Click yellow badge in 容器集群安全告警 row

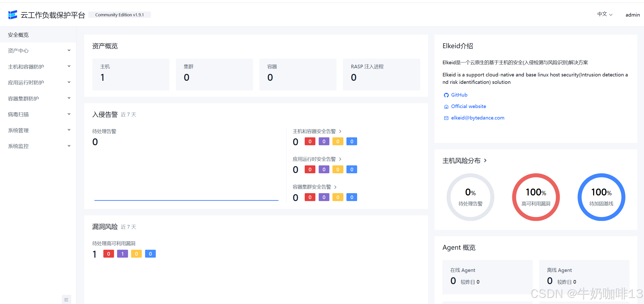coord(338,197)
